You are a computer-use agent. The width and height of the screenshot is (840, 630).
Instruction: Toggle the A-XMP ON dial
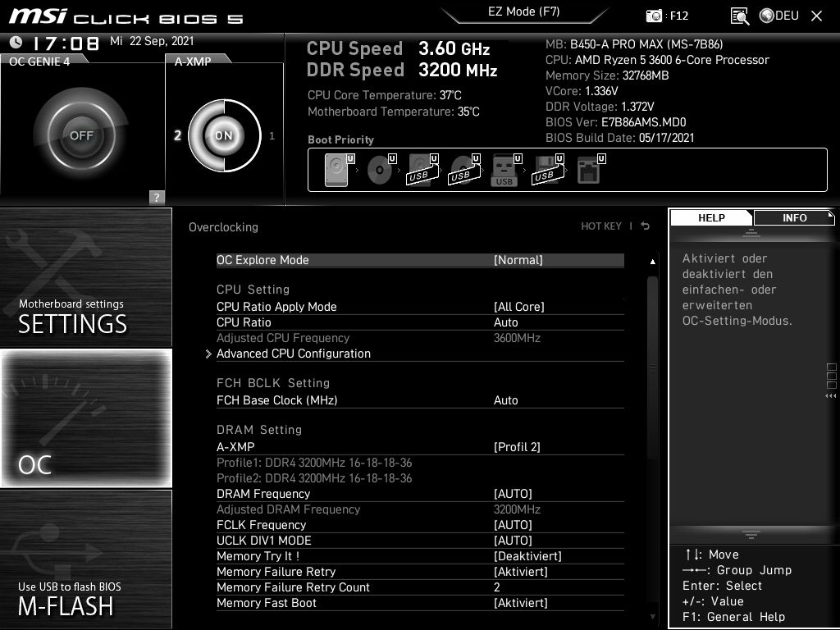224,135
